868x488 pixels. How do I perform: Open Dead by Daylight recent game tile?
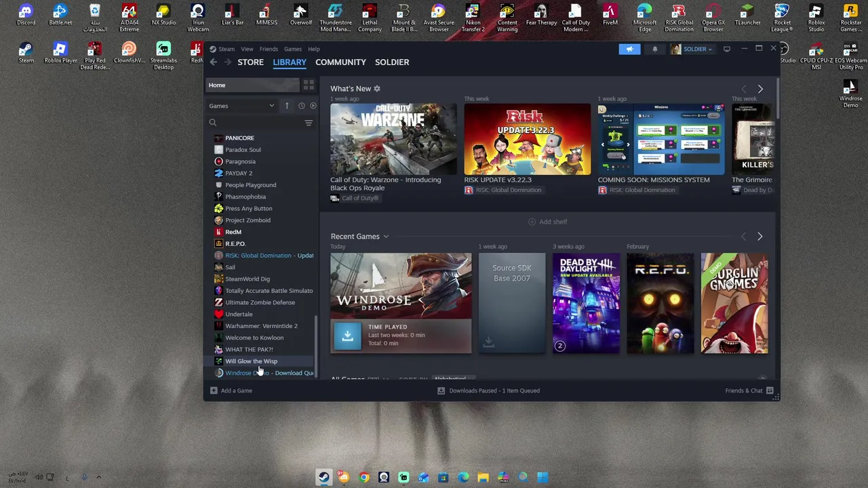(x=586, y=303)
